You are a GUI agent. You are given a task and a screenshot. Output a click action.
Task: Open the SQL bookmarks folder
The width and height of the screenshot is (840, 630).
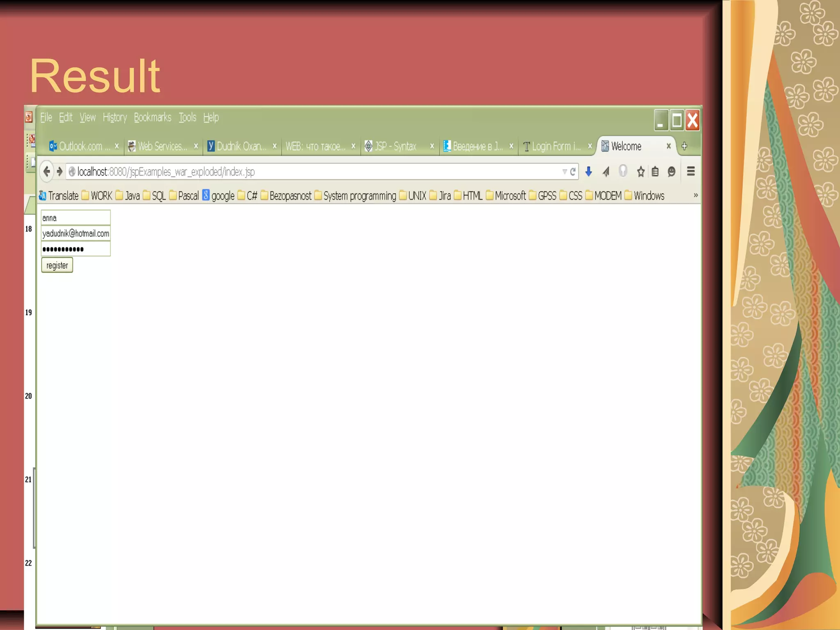tap(154, 196)
